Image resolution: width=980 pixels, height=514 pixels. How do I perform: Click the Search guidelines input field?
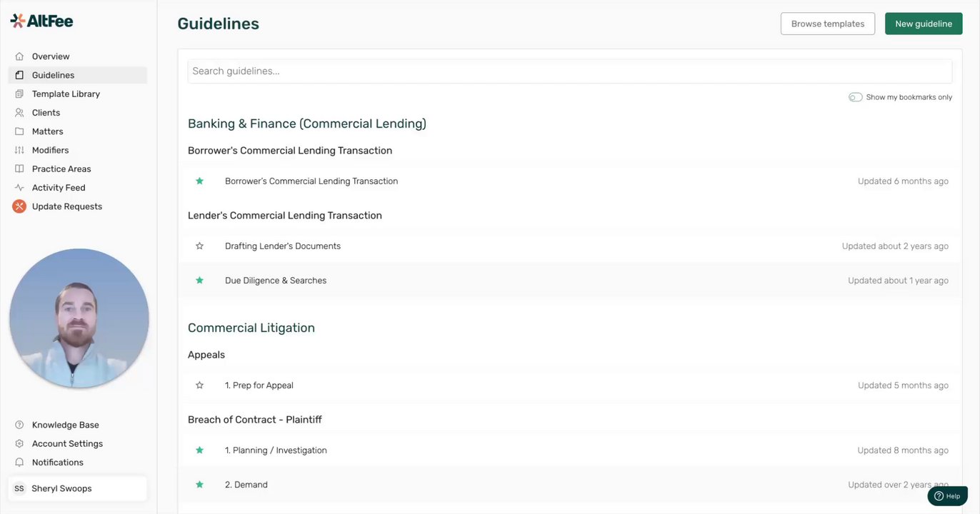click(x=569, y=71)
